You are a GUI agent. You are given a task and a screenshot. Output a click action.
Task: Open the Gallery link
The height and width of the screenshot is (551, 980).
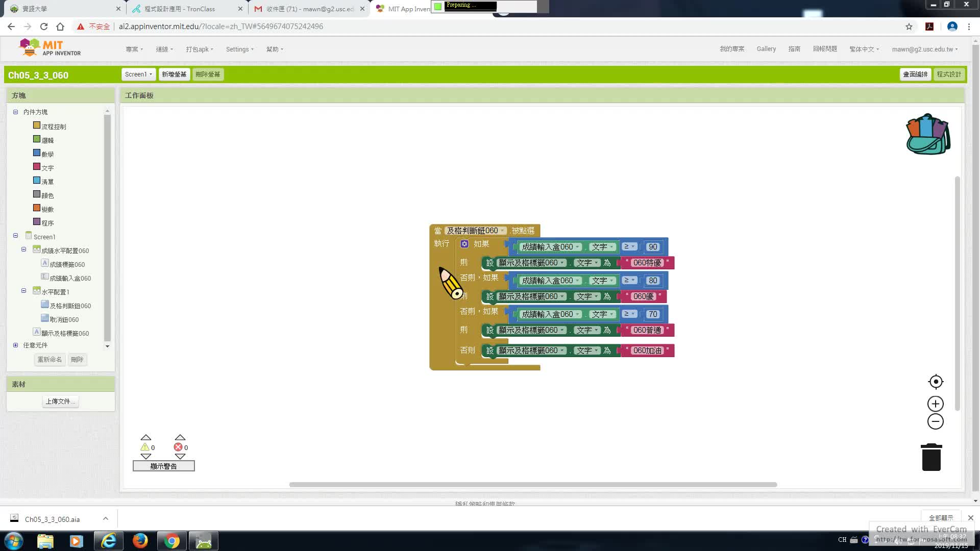tap(766, 49)
